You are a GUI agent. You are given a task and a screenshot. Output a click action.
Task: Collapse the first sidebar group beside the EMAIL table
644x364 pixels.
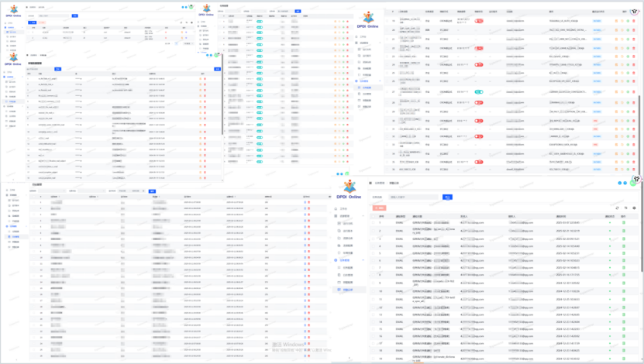pyautogui.click(x=363, y=216)
